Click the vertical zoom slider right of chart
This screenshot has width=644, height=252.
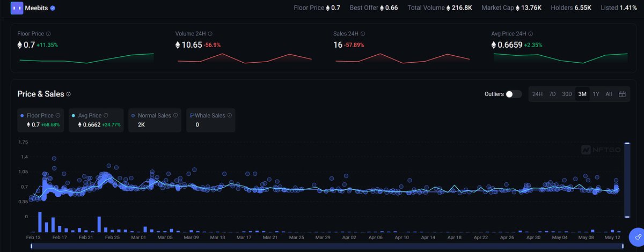[x=627, y=180]
